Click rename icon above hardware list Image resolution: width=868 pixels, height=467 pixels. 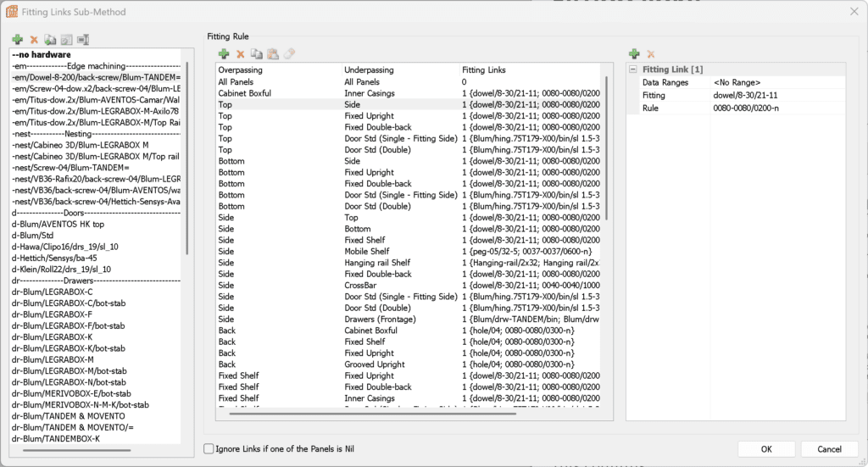[83, 39]
